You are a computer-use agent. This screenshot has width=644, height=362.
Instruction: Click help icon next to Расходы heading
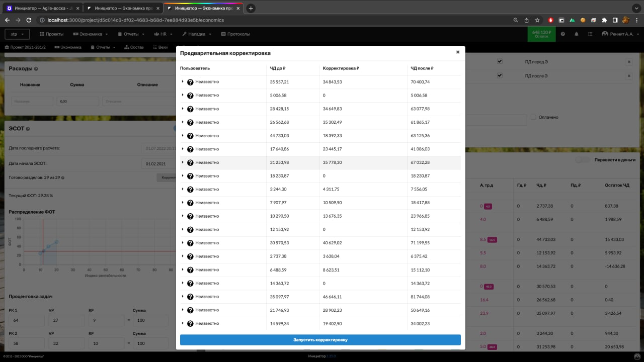coord(36,69)
